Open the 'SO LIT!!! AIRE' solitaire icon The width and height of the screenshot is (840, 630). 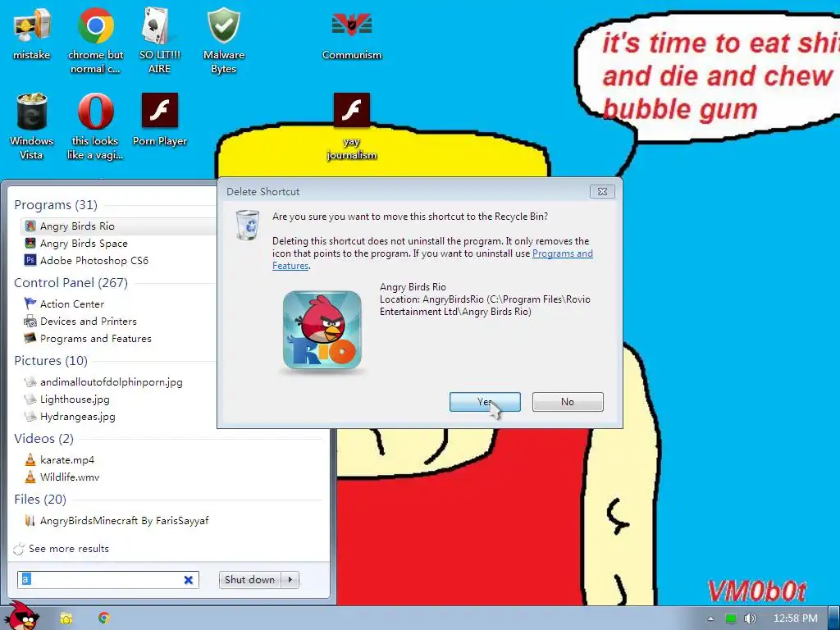[x=159, y=40]
